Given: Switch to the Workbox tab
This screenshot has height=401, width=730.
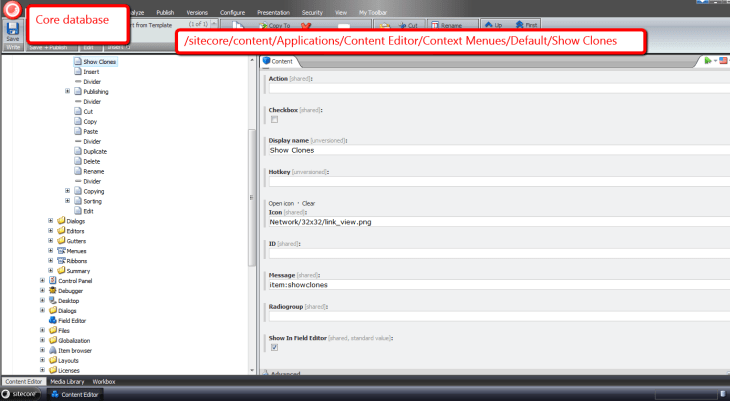Looking at the screenshot, I should pyautogui.click(x=103, y=381).
